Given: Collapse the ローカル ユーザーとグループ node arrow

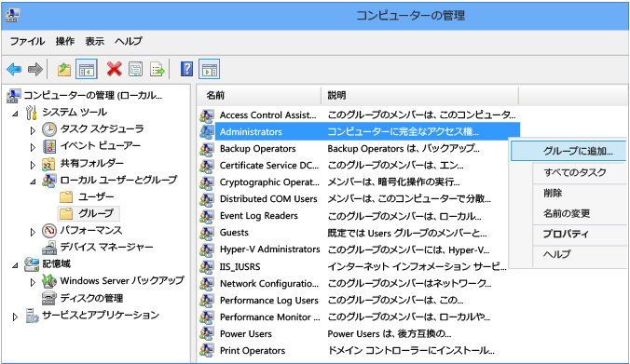Looking at the screenshot, I should 33,182.
